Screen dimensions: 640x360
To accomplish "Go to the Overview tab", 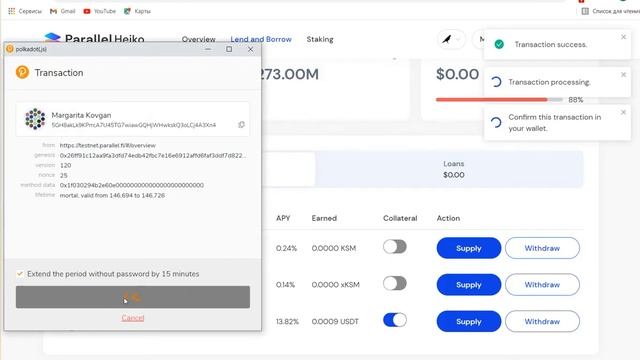I will (198, 39).
